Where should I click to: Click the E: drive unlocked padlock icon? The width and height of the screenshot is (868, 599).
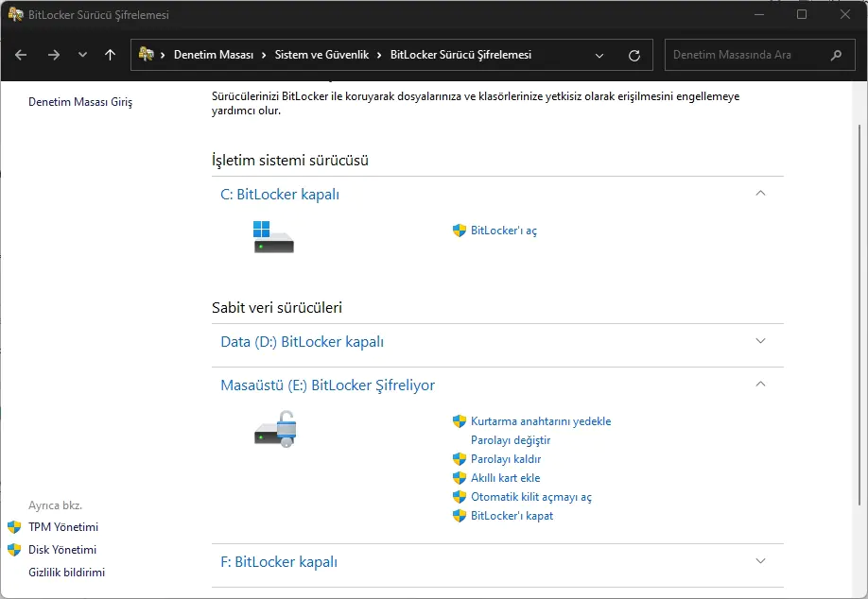point(276,428)
